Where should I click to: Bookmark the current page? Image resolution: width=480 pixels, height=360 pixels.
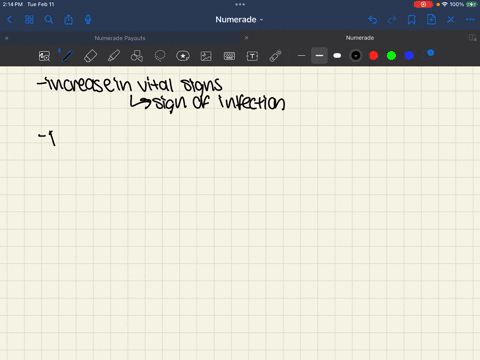pos(412,20)
